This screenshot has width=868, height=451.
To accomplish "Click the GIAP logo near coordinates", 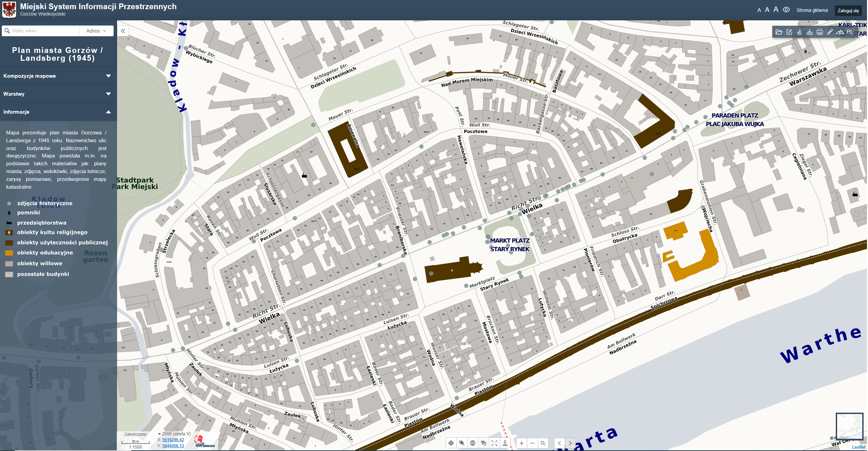I will pyautogui.click(x=205, y=441).
